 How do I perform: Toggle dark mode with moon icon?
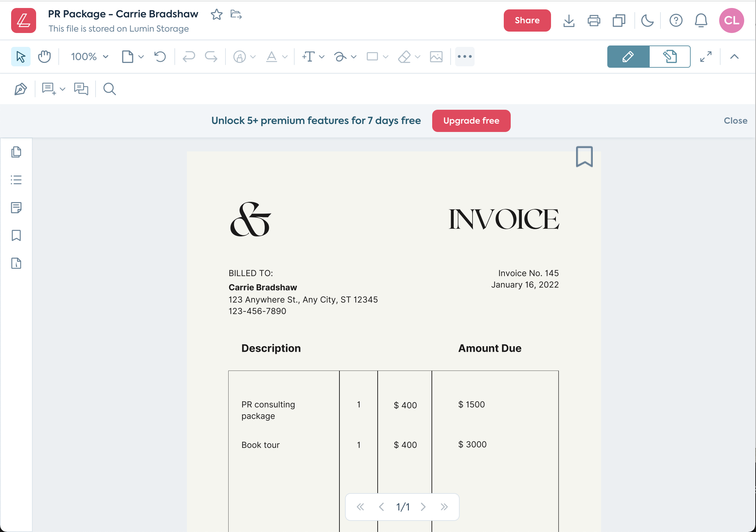point(647,20)
